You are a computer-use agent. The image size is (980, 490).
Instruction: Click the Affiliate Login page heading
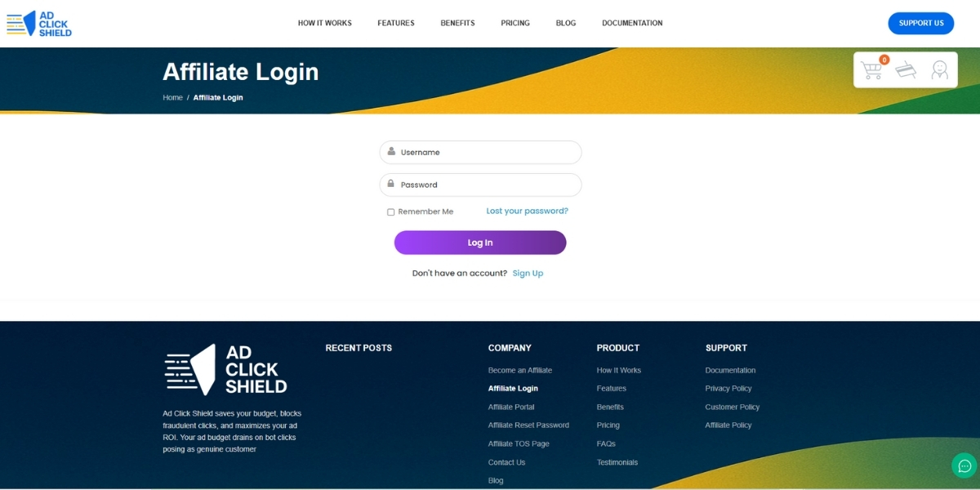(241, 72)
